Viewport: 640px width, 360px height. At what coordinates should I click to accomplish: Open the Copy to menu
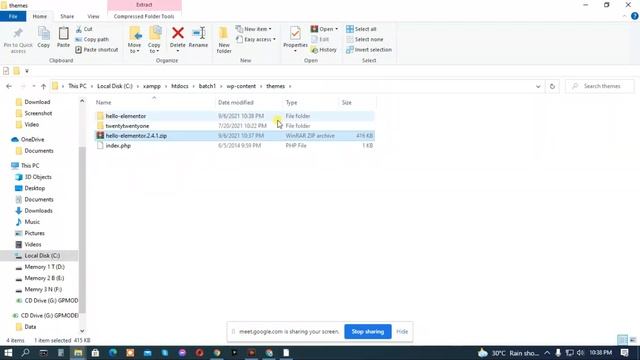(154, 40)
